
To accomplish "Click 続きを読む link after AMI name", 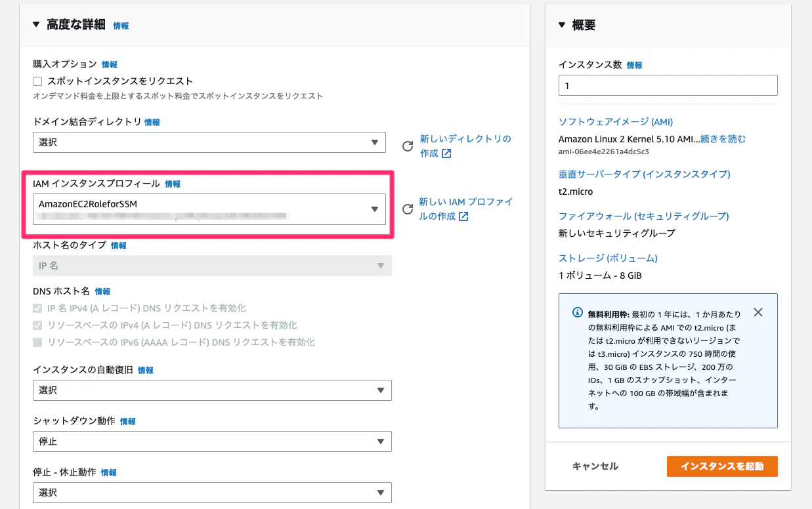I will [723, 139].
